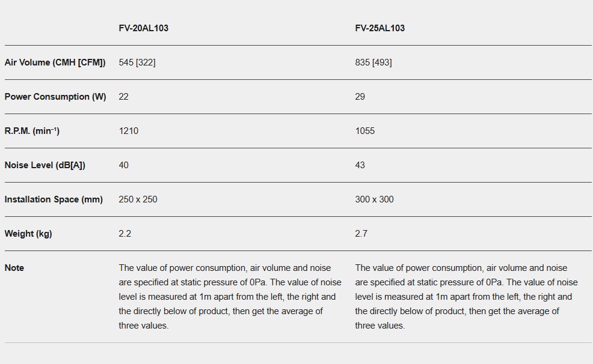Click the 22 watt power consumption value
The image size is (593, 364).
(x=124, y=97)
